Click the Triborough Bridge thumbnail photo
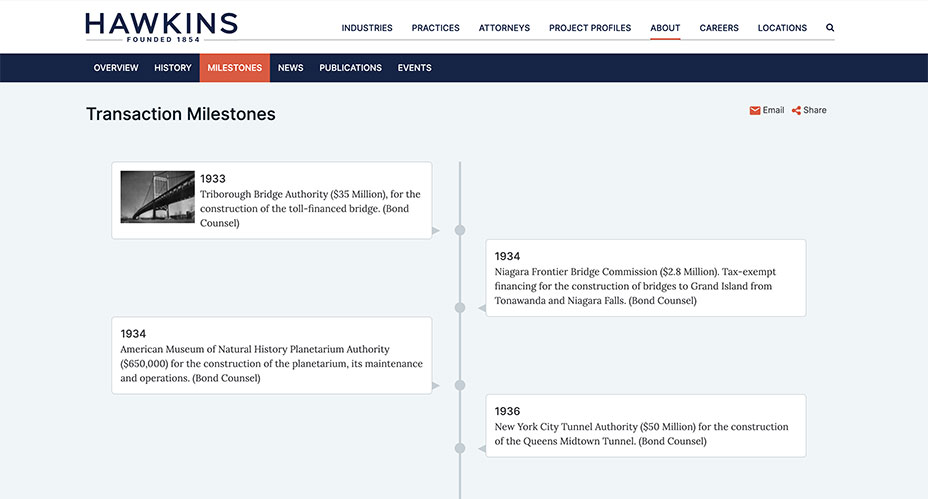Screen dimensions: 928x499 (157, 197)
